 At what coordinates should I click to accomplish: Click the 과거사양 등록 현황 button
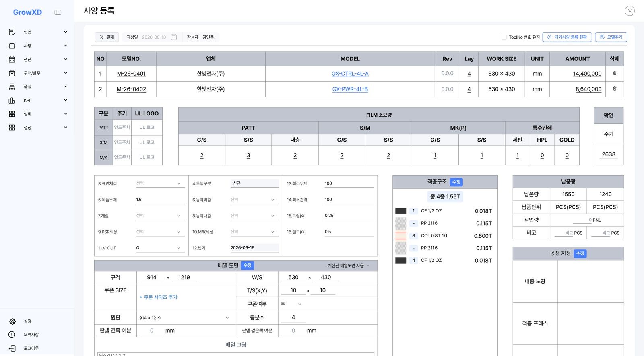(567, 37)
